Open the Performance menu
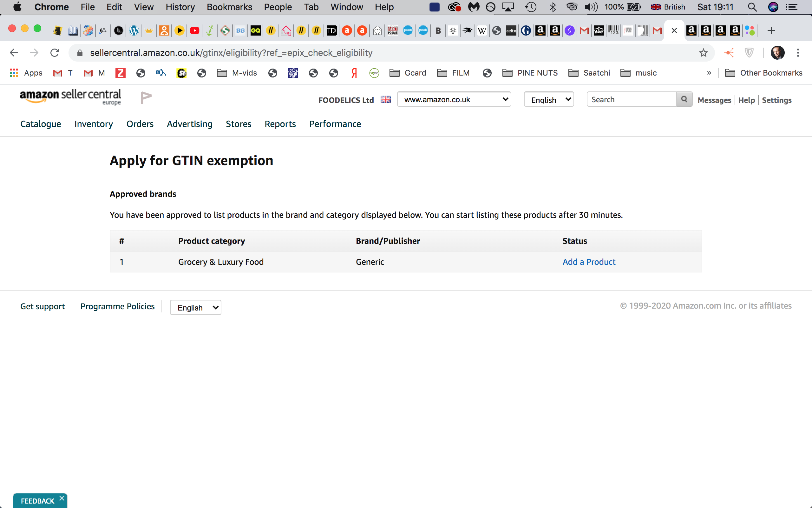The image size is (812, 508). click(335, 124)
